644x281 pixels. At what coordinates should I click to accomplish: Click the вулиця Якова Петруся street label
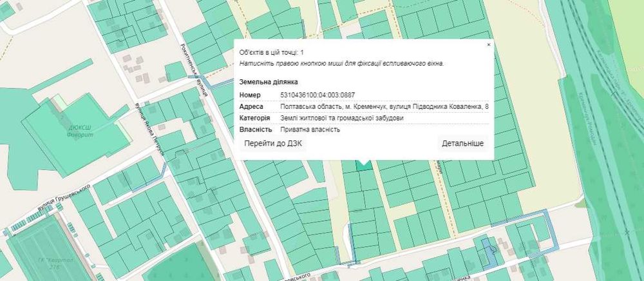coord(149,129)
